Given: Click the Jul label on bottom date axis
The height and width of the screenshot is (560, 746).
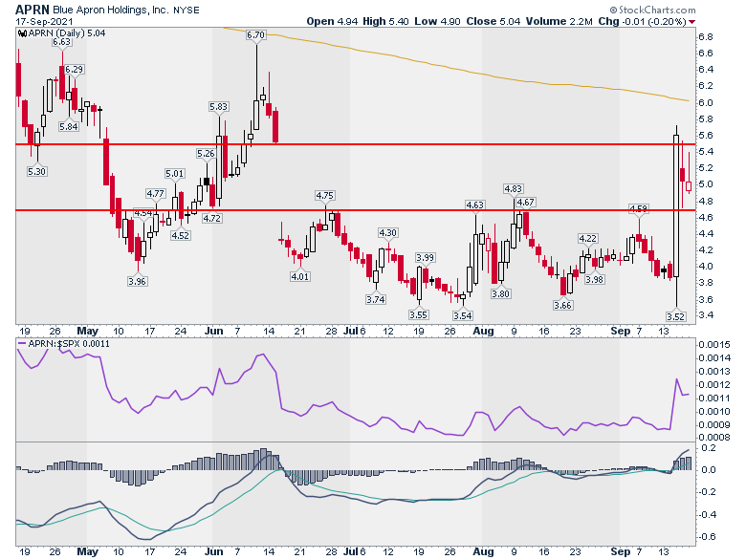Looking at the screenshot, I should coord(351,552).
